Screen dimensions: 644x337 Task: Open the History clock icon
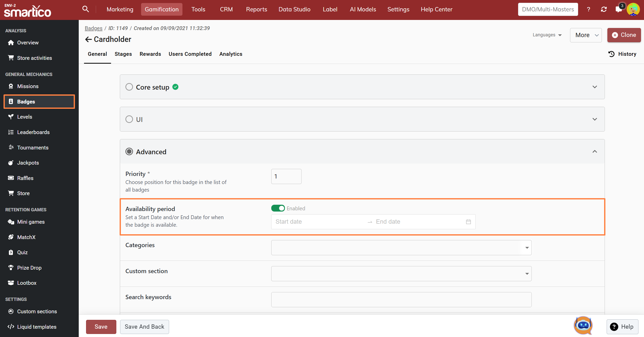(x=611, y=54)
